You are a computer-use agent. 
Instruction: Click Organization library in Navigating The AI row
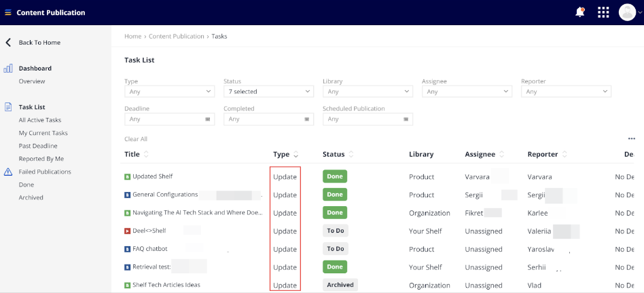click(x=429, y=213)
